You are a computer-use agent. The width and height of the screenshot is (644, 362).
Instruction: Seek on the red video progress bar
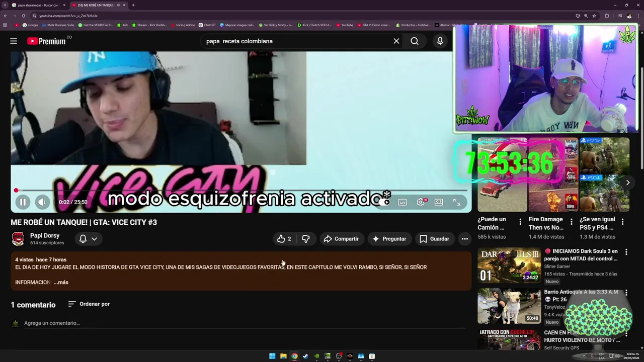click(x=242, y=191)
